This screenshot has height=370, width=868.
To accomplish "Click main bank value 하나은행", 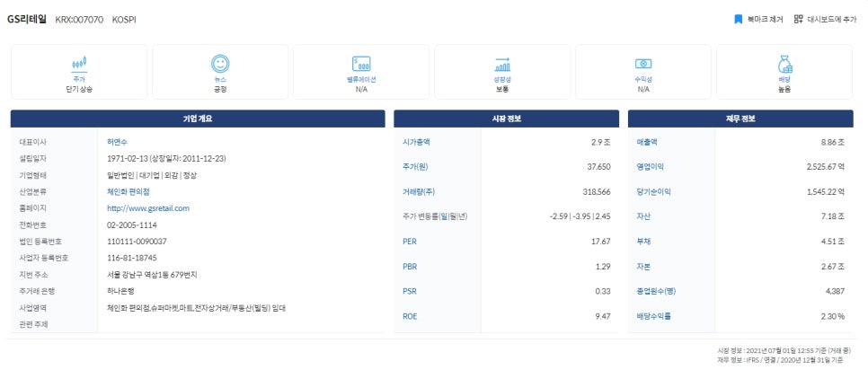I will 120,292.
